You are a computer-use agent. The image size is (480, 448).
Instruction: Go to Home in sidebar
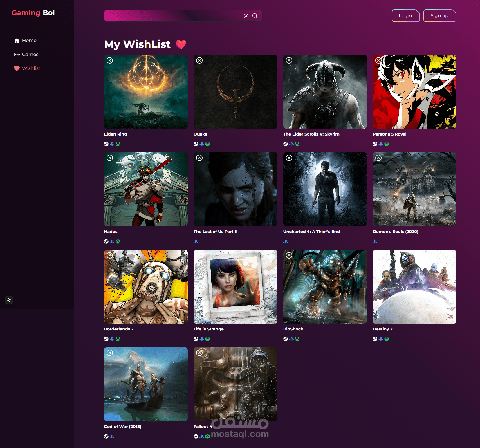[25, 40]
